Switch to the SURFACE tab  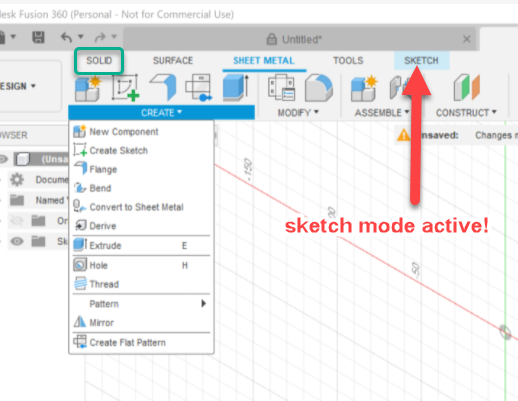[173, 61]
